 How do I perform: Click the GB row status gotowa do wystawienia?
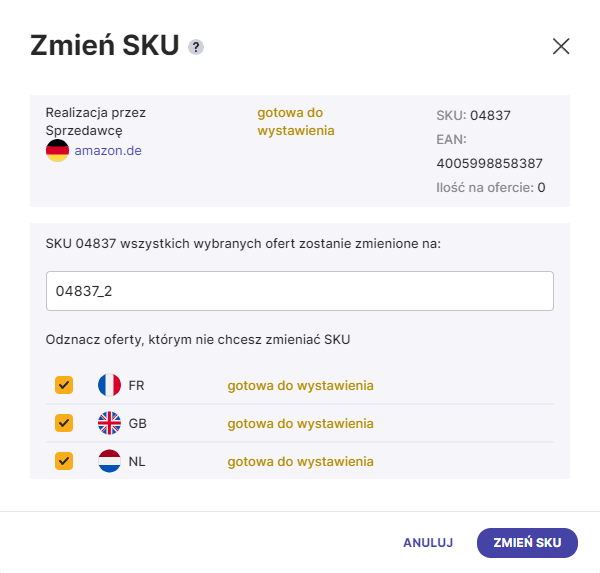tap(300, 424)
